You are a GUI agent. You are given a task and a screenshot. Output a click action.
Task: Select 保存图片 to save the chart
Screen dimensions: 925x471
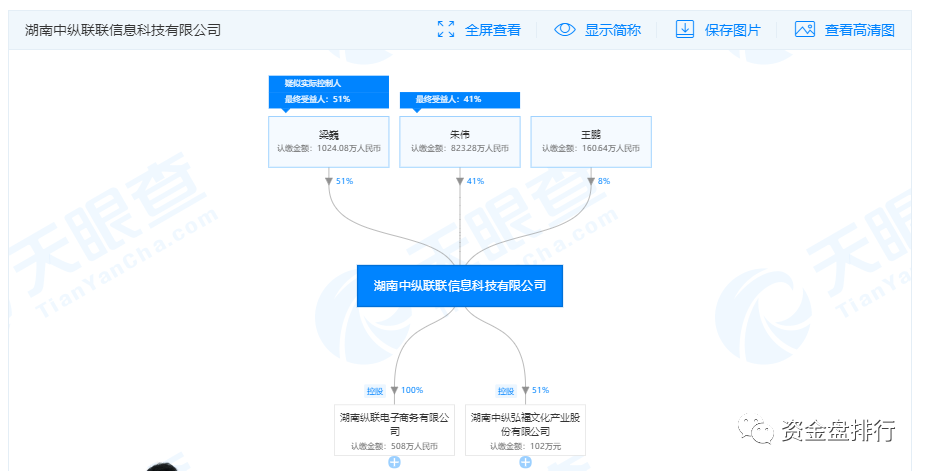click(733, 30)
